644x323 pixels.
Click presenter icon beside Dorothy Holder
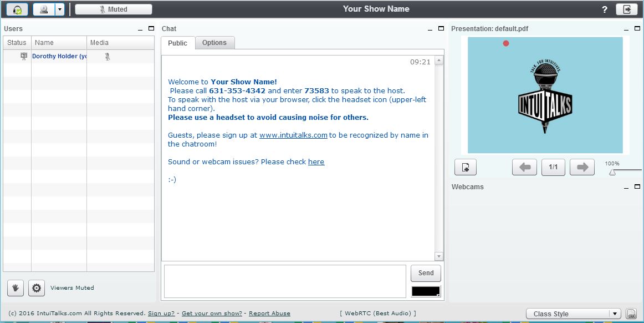24,57
